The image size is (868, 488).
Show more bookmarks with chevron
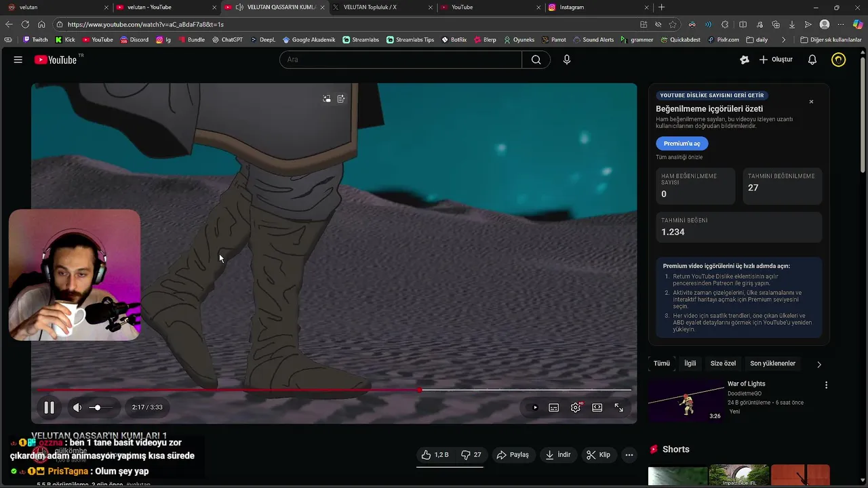click(x=784, y=40)
